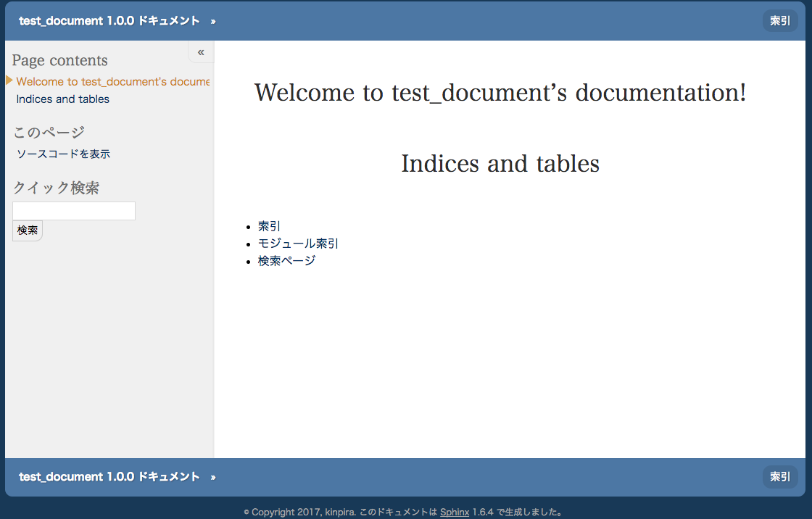Screen dimensions: 812x519
Task: Click the 'Indices and tables' page heading
Action: click(x=500, y=163)
